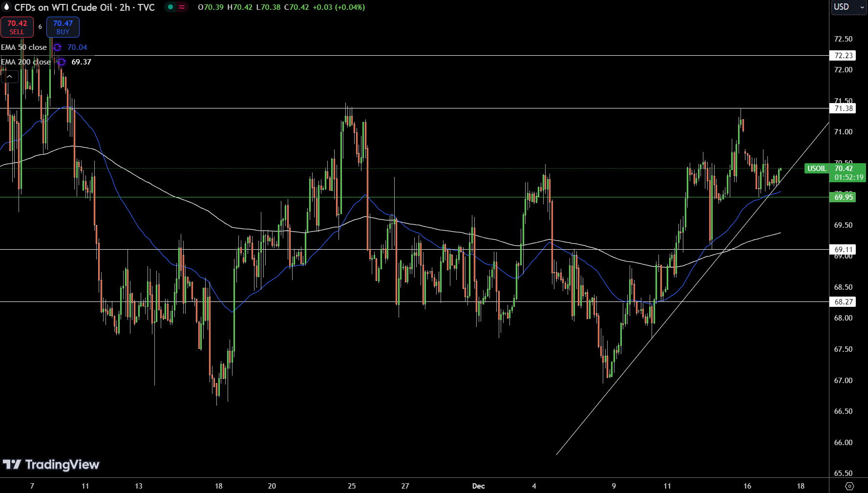Image resolution: width=868 pixels, height=493 pixels.
Task: Click the 72.23 horizontal line price label
Action: (x=843, y=56)
